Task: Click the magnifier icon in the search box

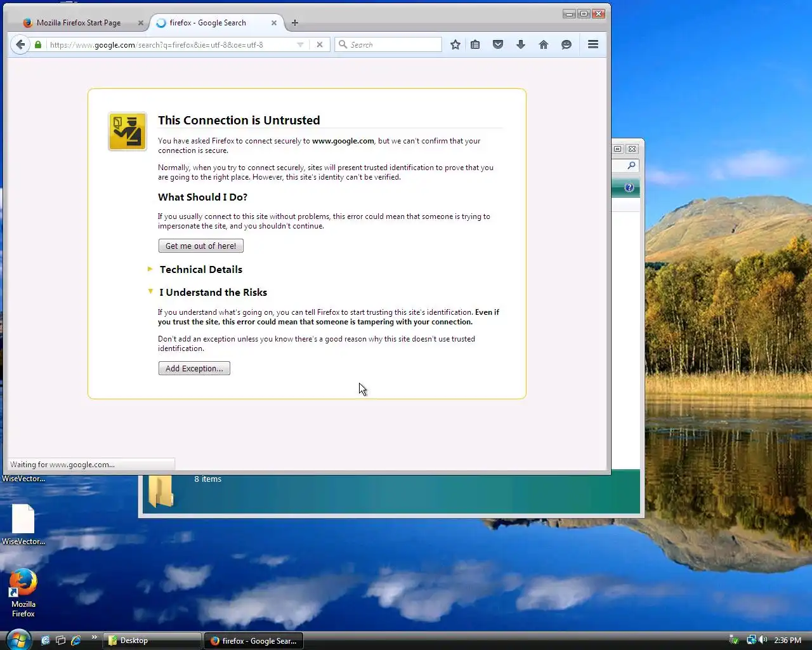Action: point(343,44)
